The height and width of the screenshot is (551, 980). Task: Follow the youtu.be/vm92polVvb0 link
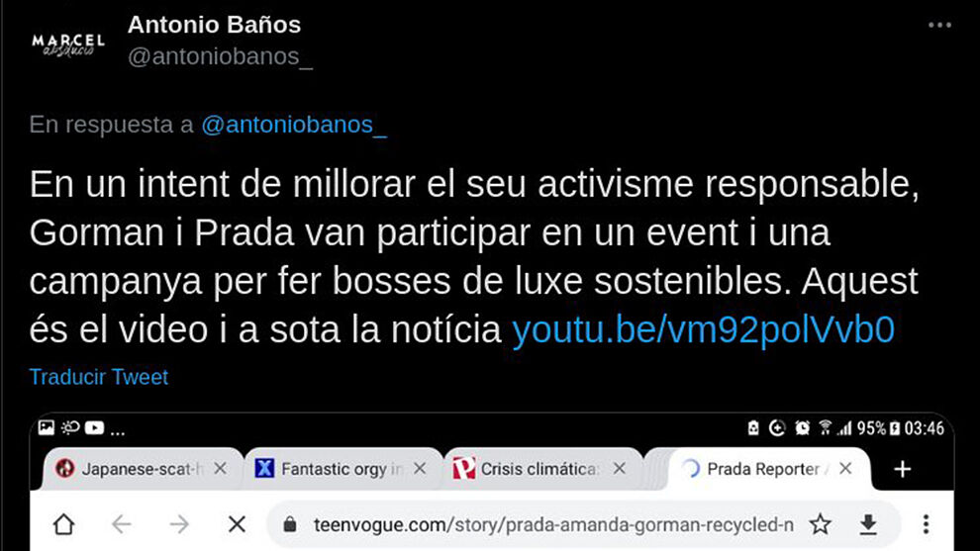(x=703, y=329)
